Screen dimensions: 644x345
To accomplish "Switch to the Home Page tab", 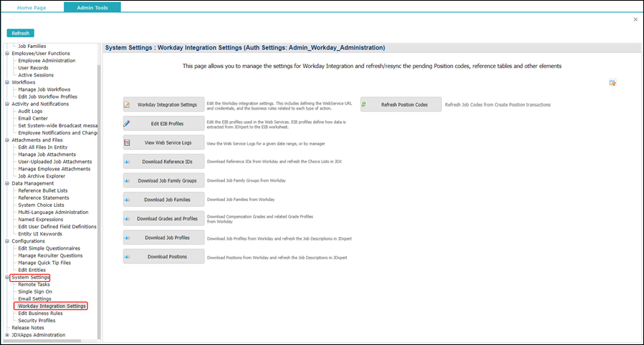I will [x=32, y=7].
